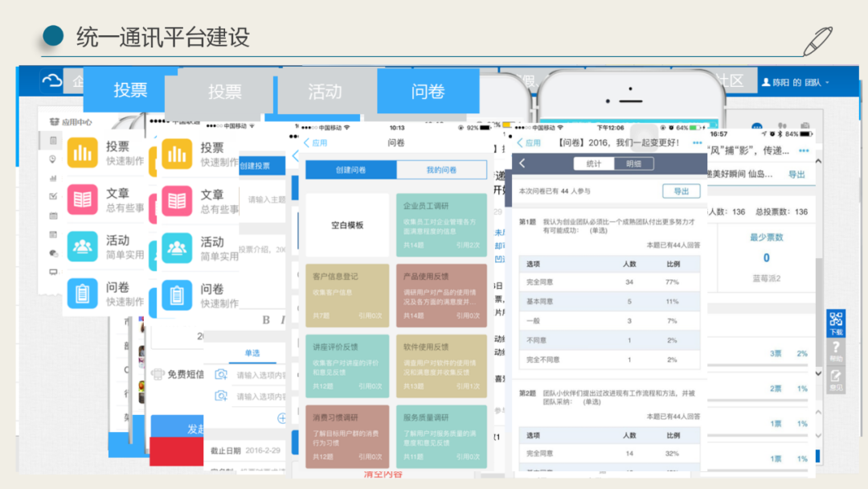
Task: Click the teal 活动 icon in the leftmost app list
Action: (83, 246)
